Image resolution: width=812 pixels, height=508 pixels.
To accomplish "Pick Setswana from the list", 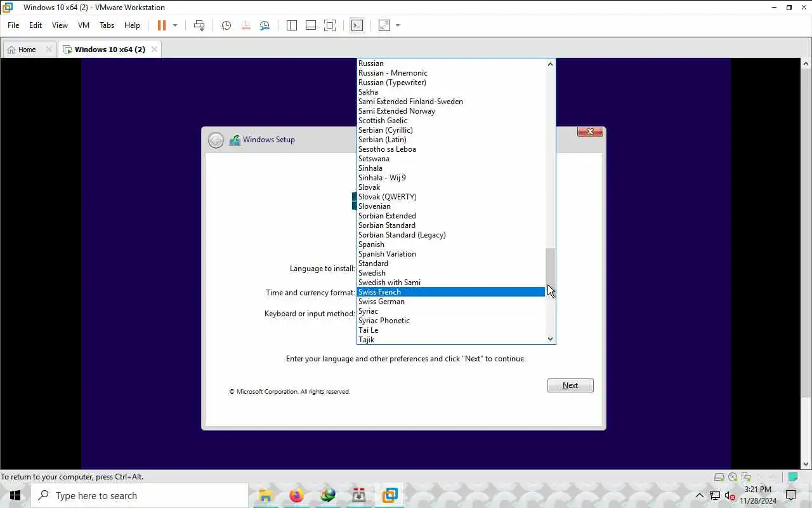I will tap(450, 159).
